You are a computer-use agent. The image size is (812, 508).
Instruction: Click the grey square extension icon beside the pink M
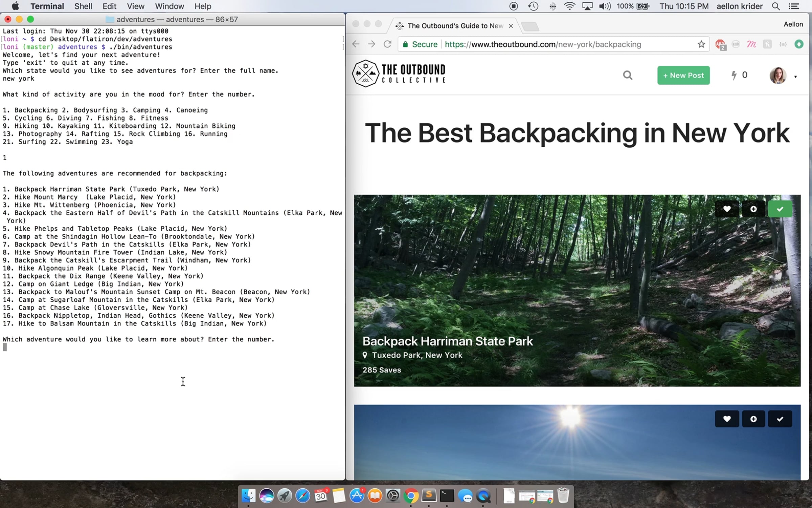coord(767,44)
